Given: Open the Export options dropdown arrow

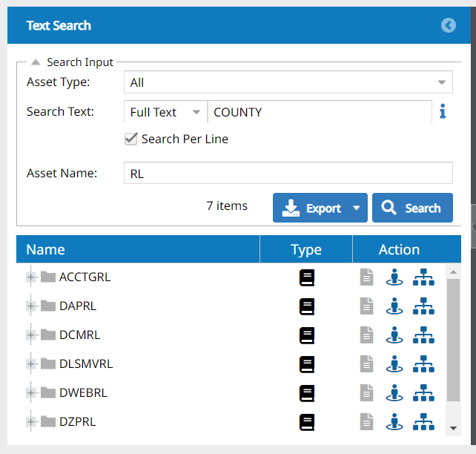Looking at the screenshot, I should pos(357,208).
